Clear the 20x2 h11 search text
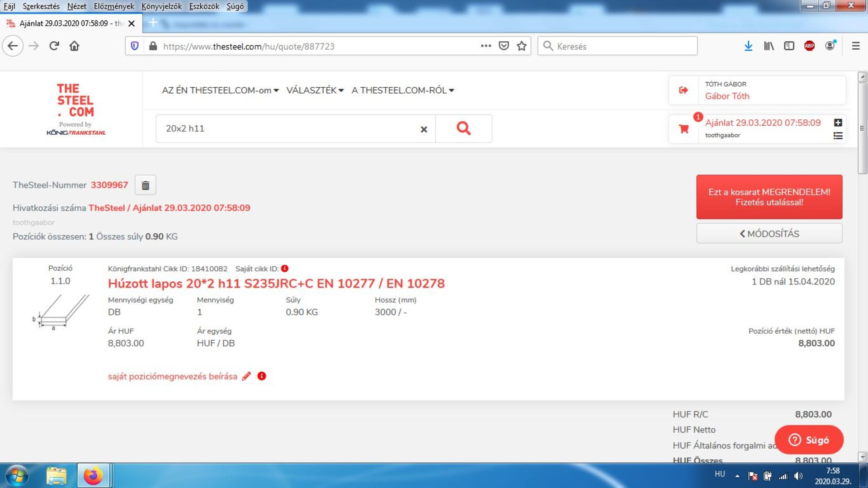The height and width of the screenshot is (488, 868). coord(424,129)
